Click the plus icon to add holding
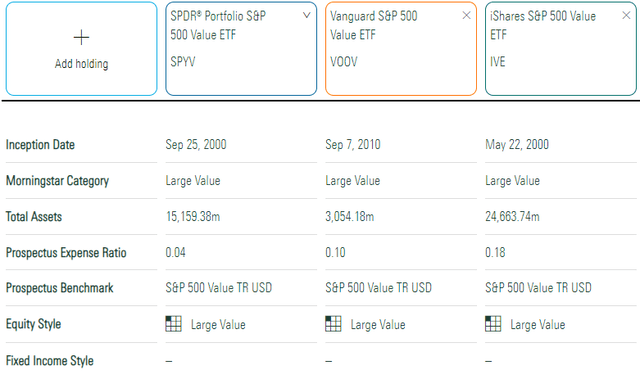The height and width of the screenshot is (379, 640). [x=81, y=38]
